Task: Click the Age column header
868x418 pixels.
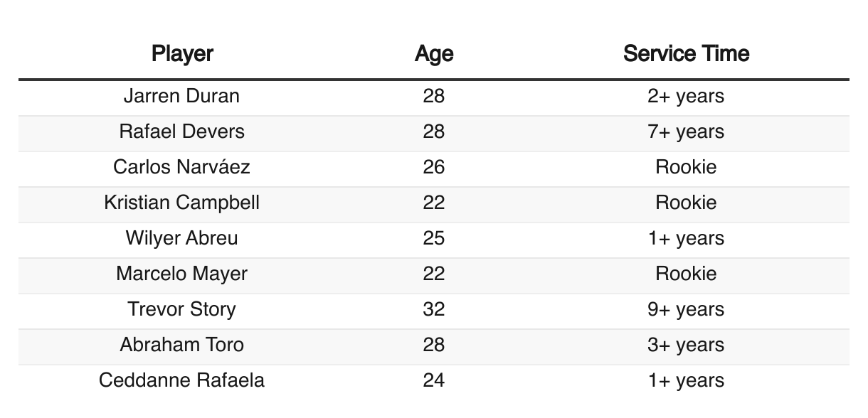Action: pos(434,54)
